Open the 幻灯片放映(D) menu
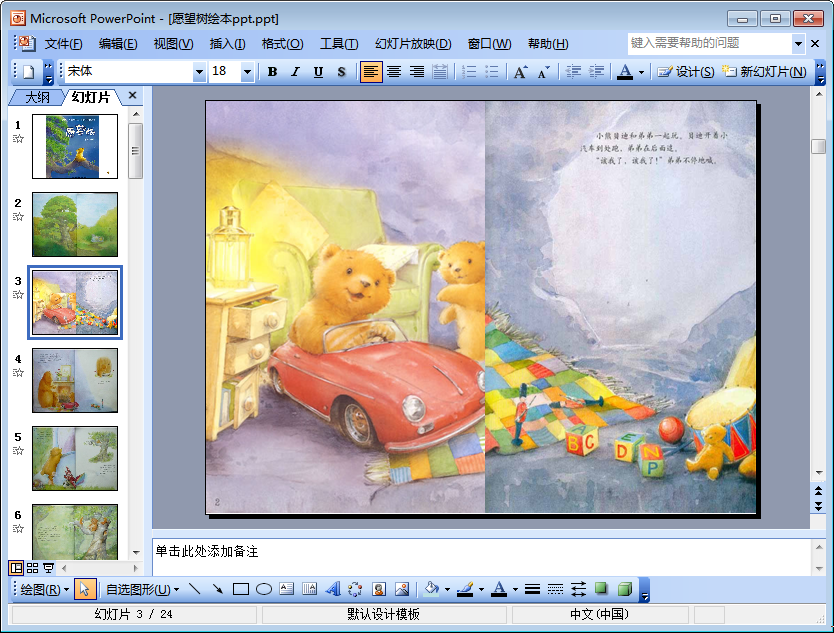 pyautogui.click(x=413, y=44)
